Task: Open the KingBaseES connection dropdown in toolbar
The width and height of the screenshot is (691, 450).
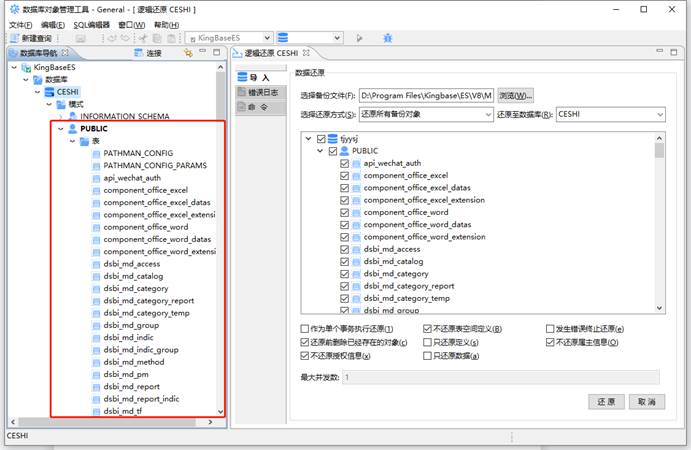Action: (267, 38)
